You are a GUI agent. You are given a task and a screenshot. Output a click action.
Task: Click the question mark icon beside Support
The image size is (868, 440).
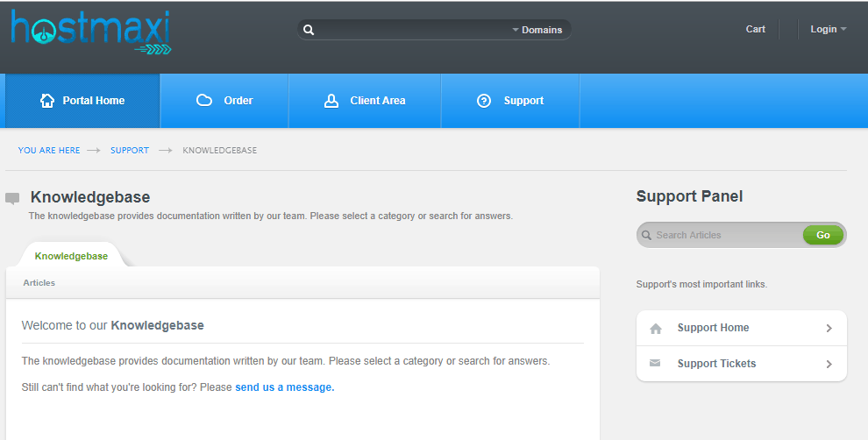(x=484, y=101)
